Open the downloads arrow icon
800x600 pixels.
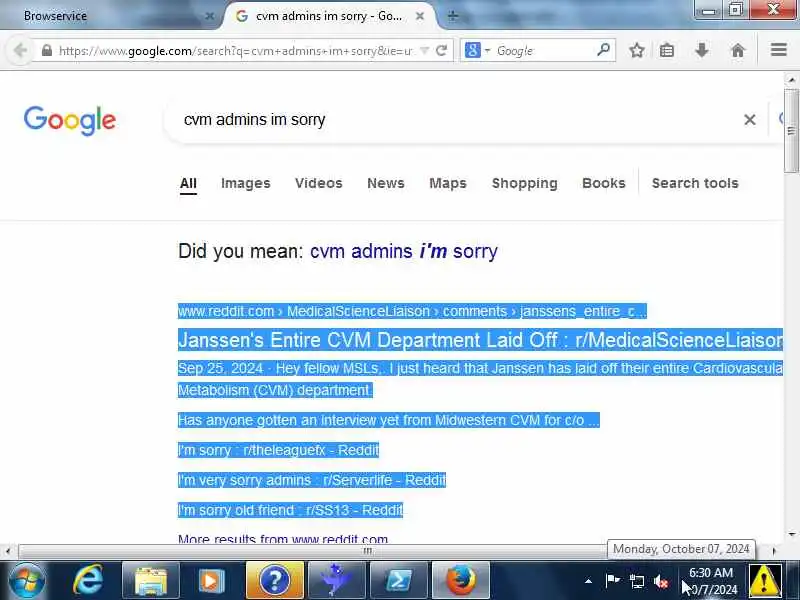click(702, 50)
